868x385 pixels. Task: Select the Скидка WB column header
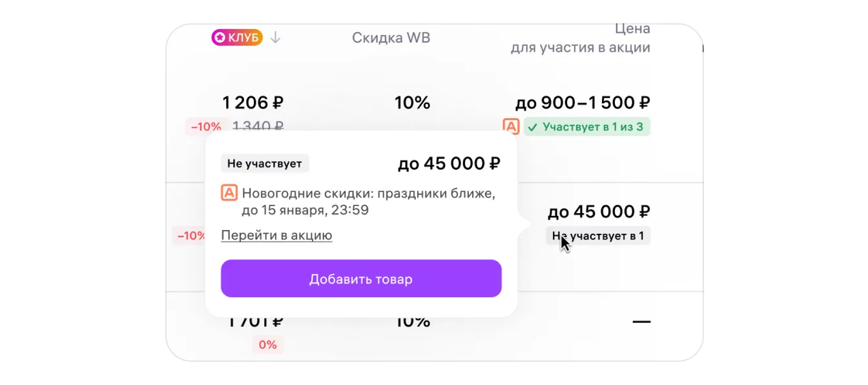tap(391, 38)
